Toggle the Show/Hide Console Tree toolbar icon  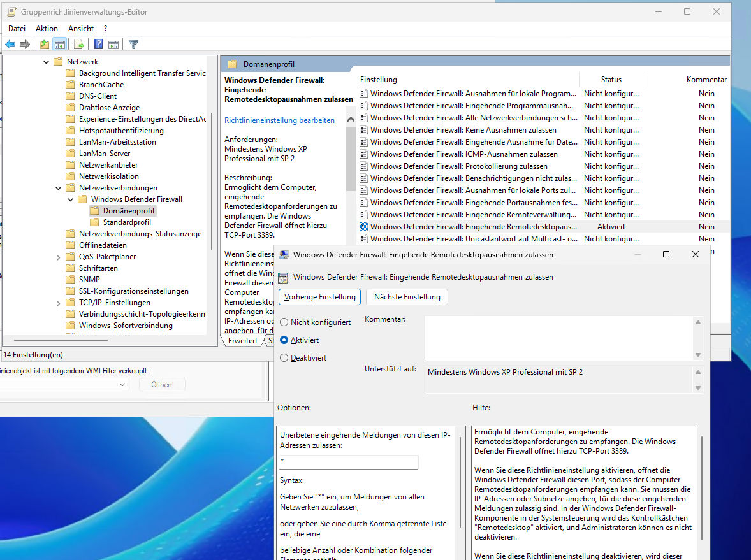tap(60, 45)
